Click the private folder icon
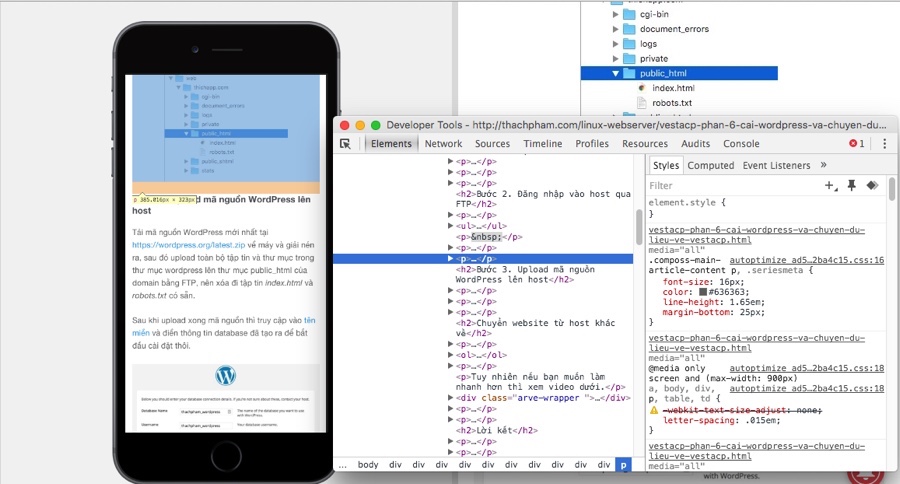 tap(630, 59)
